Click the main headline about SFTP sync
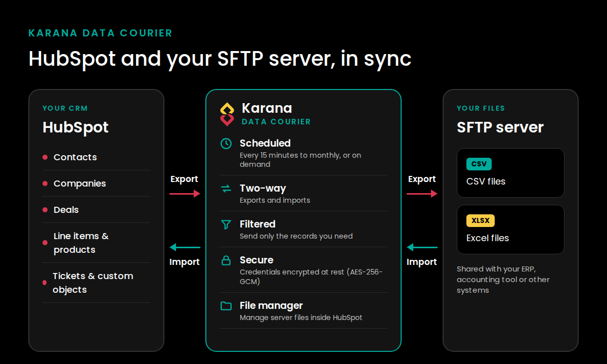The image size is (607, 364). point(220,58)
